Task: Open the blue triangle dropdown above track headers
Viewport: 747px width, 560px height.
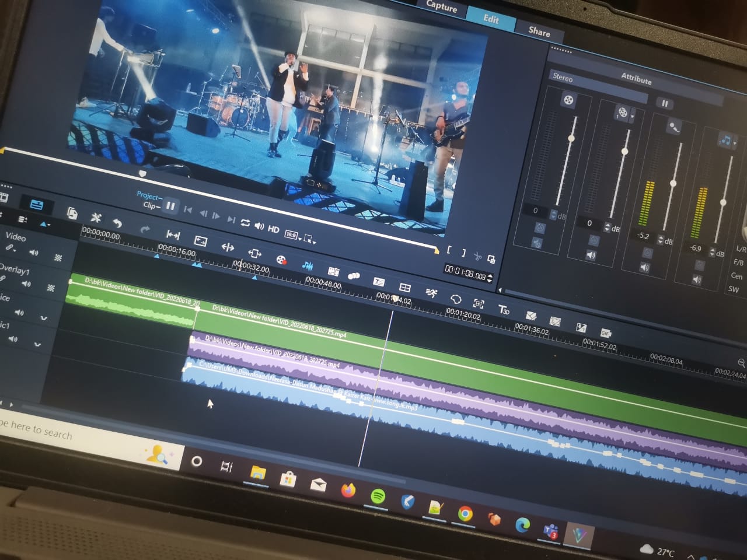Action: (45, 225)
